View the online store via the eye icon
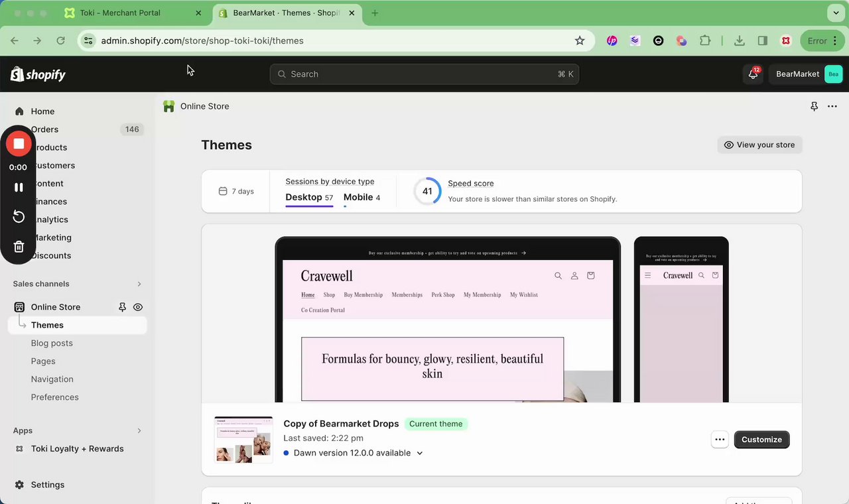Viewport: 849px width, 504px height. pos(138,307)
